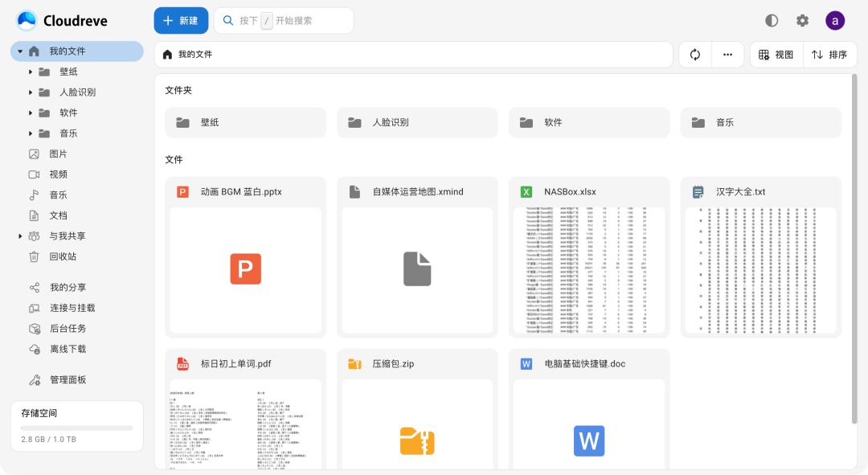Select 图片 in the sidebar
Image resolution: width=868 pixels, height=475 pixels.
coord(58,154)
